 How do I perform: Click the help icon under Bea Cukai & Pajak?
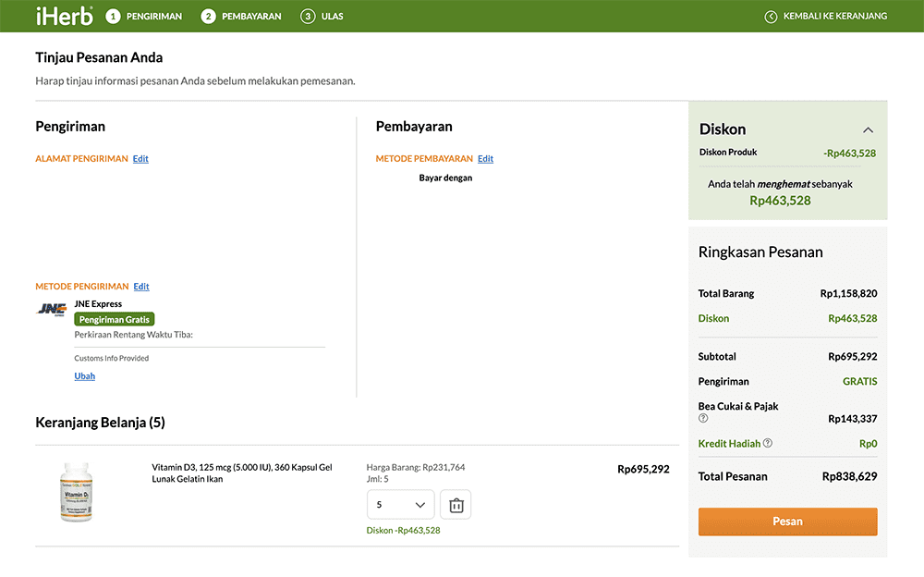pos(703,419)
